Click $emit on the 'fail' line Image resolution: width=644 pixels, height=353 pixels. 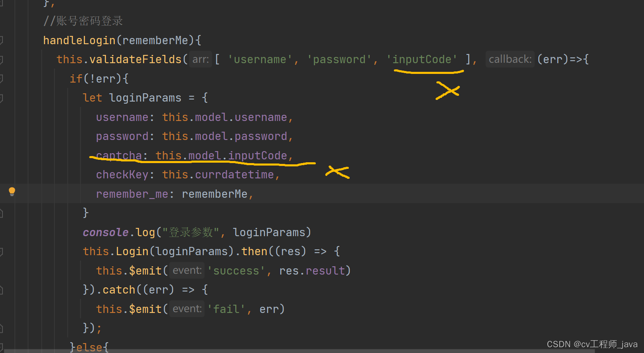145,309
